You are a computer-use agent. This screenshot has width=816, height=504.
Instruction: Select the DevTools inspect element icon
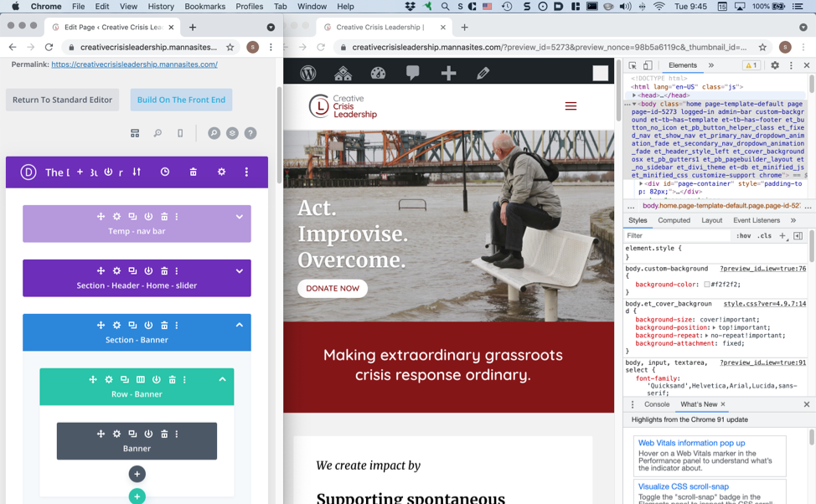pyautogui.click(x=633, y=65)
